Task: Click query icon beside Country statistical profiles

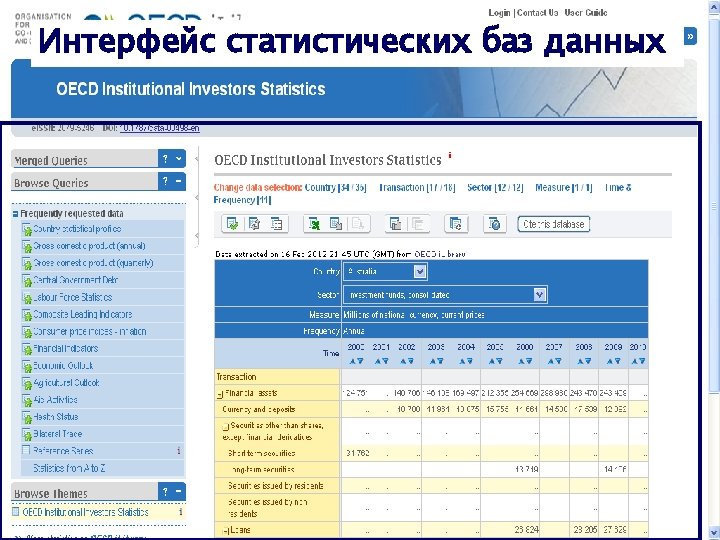Action: coord(27,229)
